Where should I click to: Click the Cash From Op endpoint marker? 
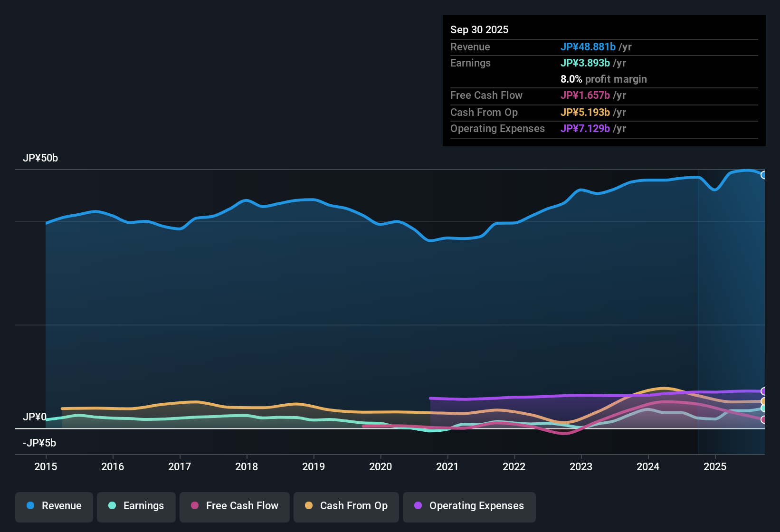click(x=764, y=401)
